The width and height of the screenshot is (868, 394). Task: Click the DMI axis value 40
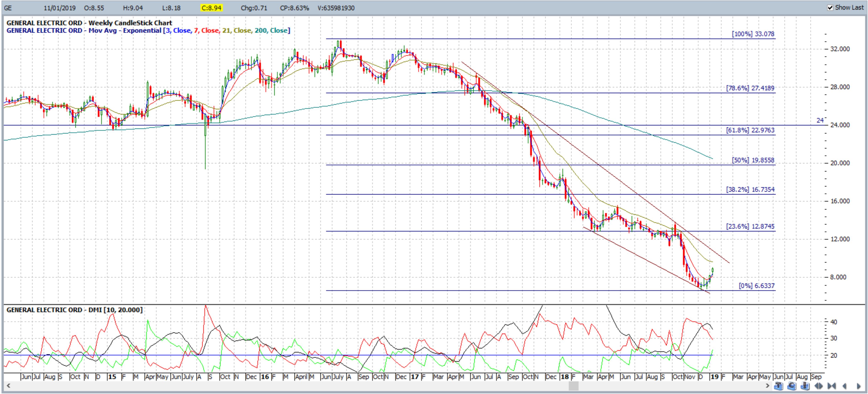(834, 322)
